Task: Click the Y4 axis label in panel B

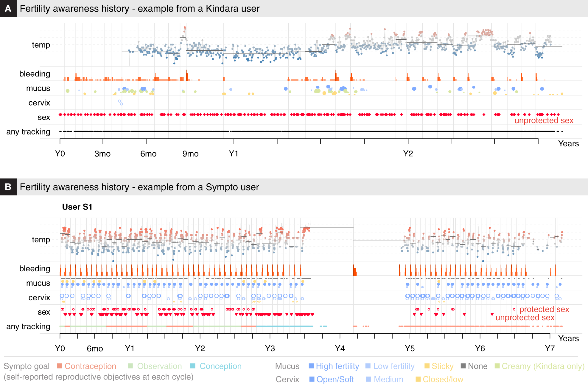Action: 340,348
